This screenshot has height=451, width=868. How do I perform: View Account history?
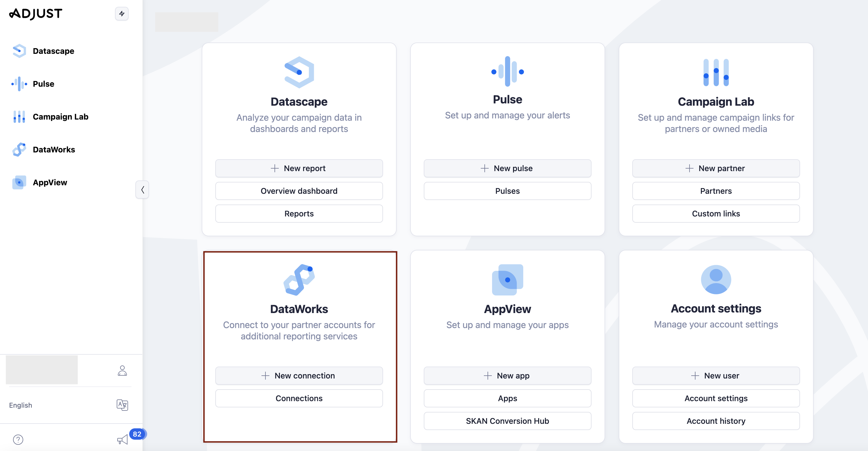tap(716, 421)
